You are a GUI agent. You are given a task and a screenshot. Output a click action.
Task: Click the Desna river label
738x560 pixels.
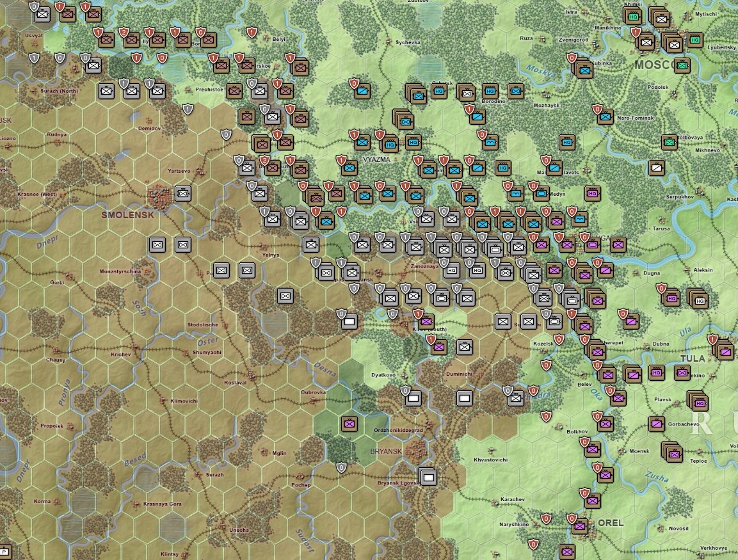click(325, 369)
